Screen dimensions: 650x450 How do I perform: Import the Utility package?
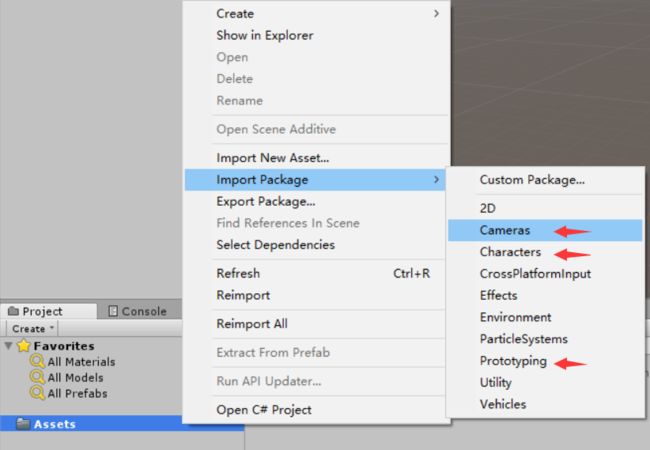pos(545,382)
